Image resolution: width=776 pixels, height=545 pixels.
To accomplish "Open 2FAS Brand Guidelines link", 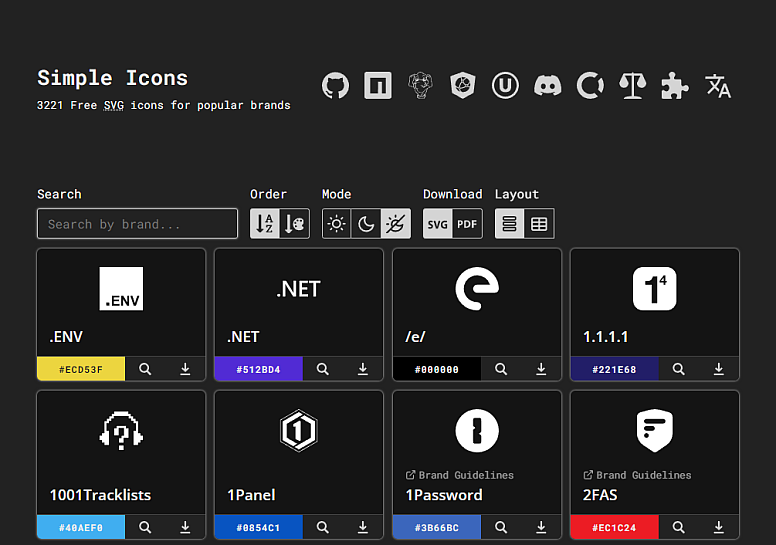I will click(637, 475).
